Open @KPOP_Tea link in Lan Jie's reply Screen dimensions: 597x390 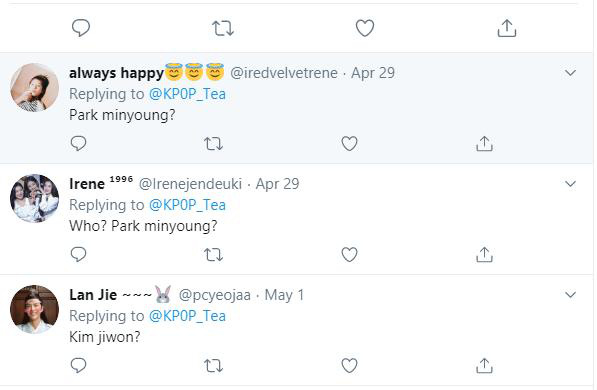tap(187, 316)
